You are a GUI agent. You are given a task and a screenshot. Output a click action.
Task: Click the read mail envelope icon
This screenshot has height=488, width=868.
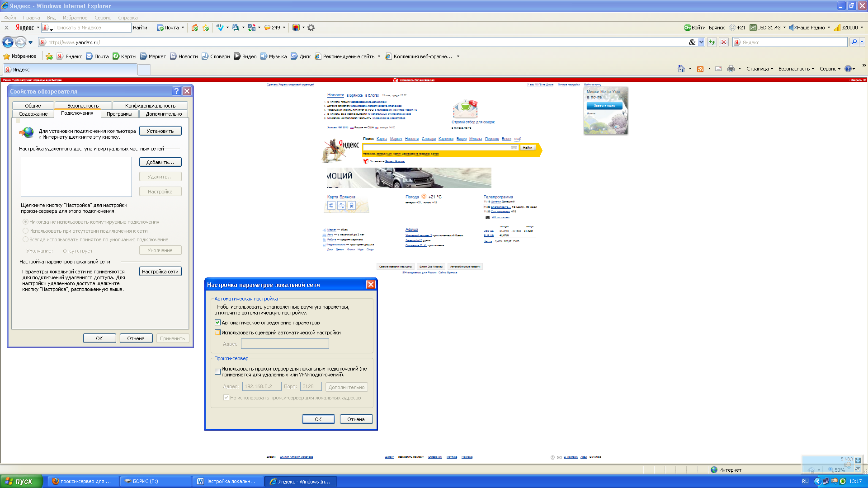[718, 69]
